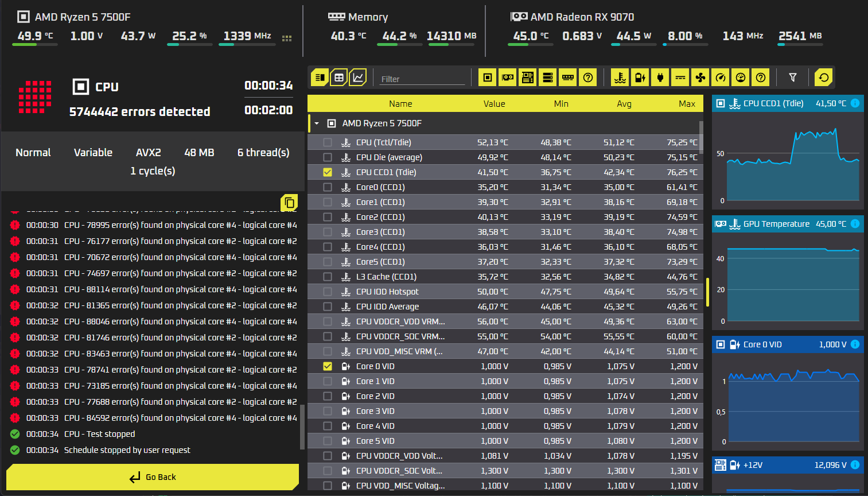This screenshot has height=496, width=868.
Task: Sort by the Max column header
Action: 687,104
